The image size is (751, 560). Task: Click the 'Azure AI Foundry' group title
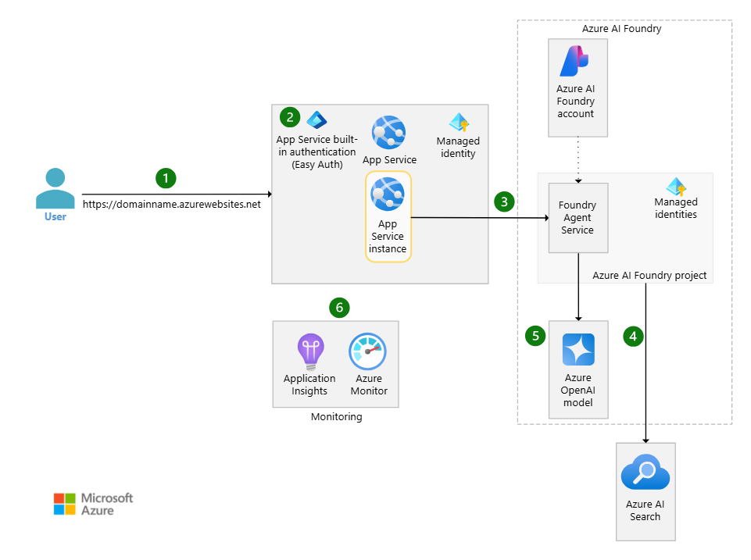point(622,29)
